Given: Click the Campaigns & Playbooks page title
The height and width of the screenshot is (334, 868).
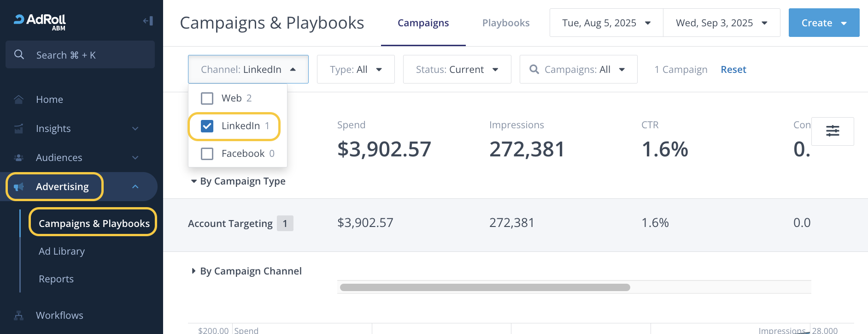Looking at the screenshot, I should click(x=272, y=23).
